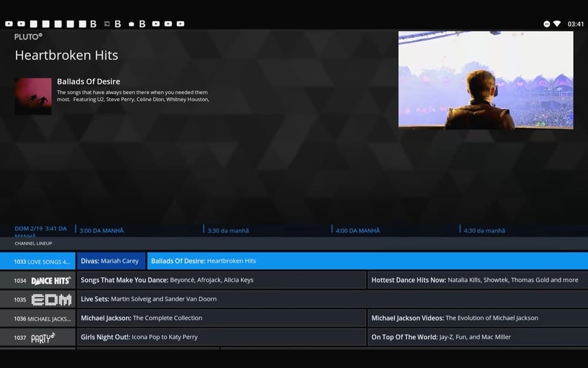Tap the 03:41 clock in status bar

576,24
